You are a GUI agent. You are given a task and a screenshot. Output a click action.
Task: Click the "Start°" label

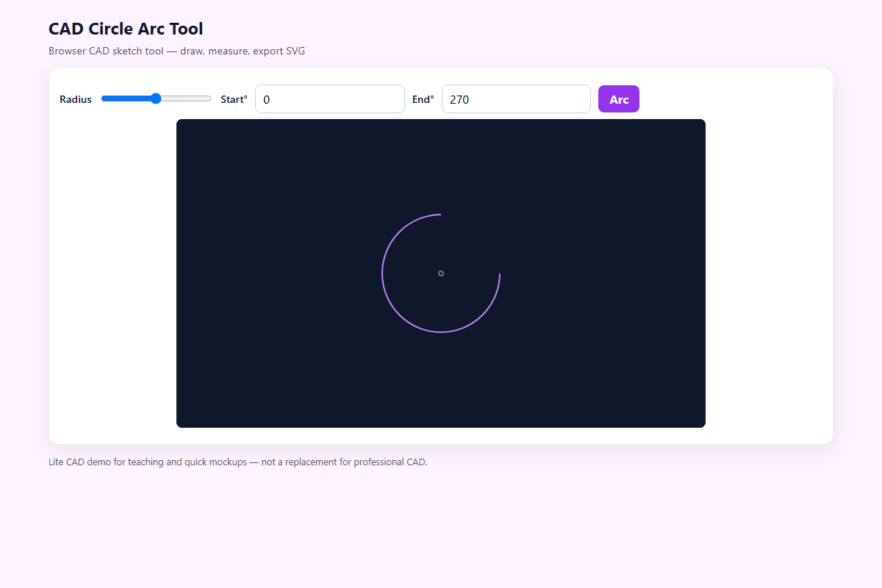[234, 99]
